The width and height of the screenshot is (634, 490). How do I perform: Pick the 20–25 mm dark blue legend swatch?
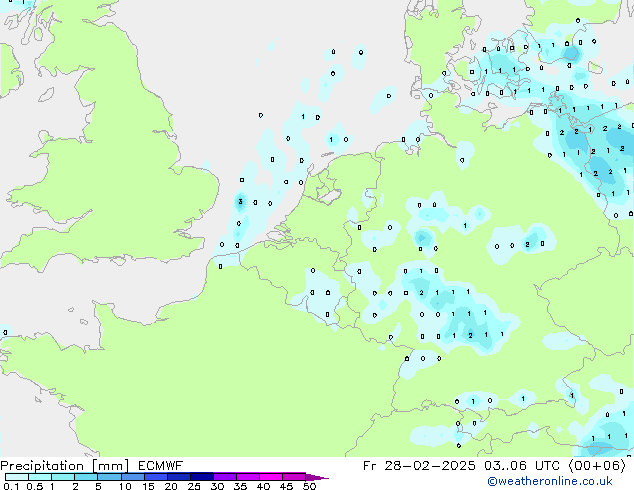(x=178, y=477)
